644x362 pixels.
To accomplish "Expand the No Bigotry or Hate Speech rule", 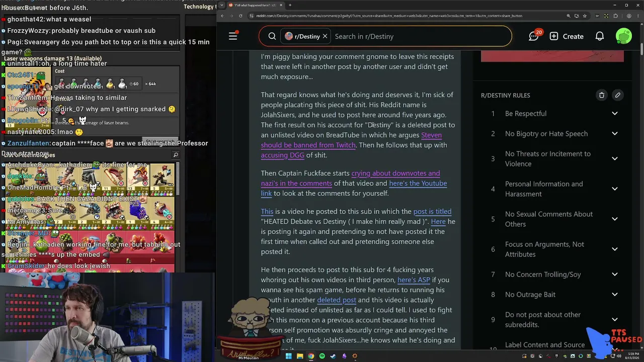I will point(614,134).
